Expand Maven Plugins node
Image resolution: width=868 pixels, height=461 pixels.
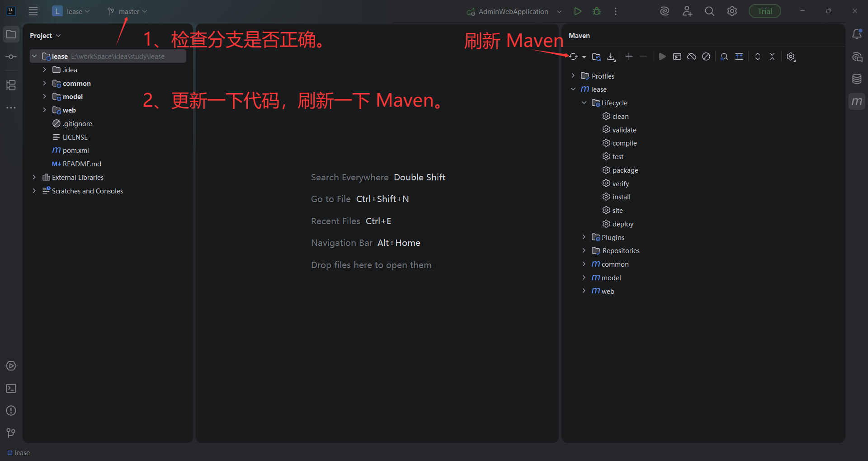tap(584, 237)
